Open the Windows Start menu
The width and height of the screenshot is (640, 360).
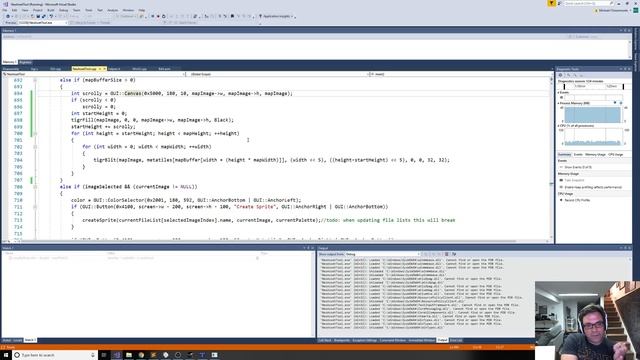[x=6, y=355]
